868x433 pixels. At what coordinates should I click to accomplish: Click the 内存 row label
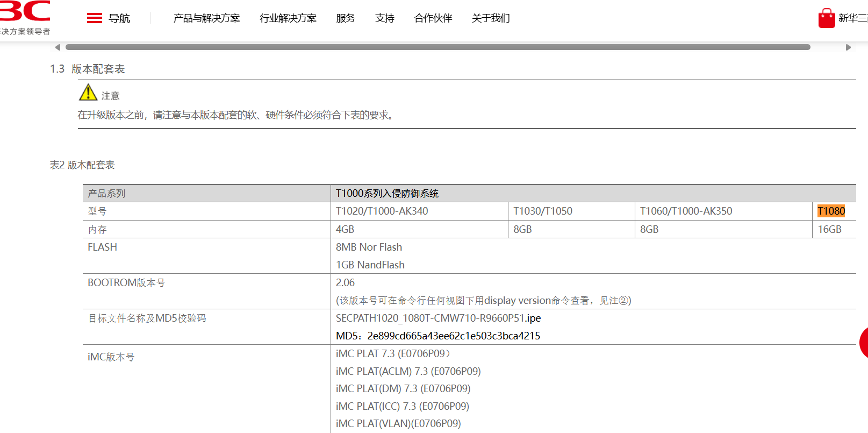(x=97, y=229)
